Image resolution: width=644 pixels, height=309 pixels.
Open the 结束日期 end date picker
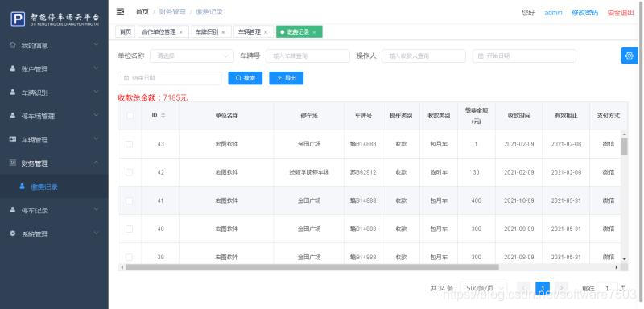click(x=170, y=78)
